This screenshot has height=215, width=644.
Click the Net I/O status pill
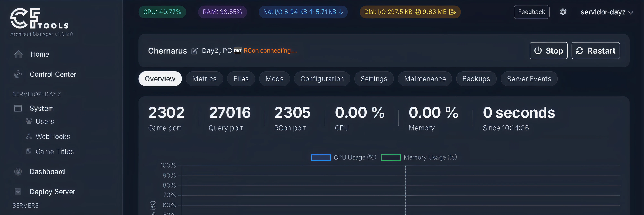click(303, 12)
